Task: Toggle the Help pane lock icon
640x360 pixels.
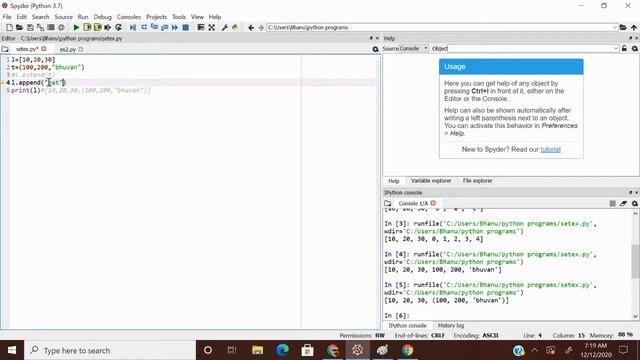Action: click(x=624, y=49)
